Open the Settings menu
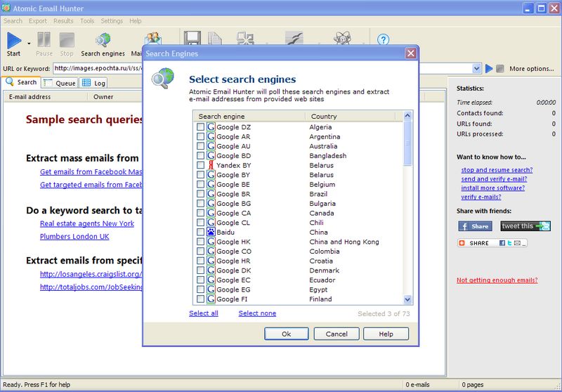562x392 pixels. [112, 21]
